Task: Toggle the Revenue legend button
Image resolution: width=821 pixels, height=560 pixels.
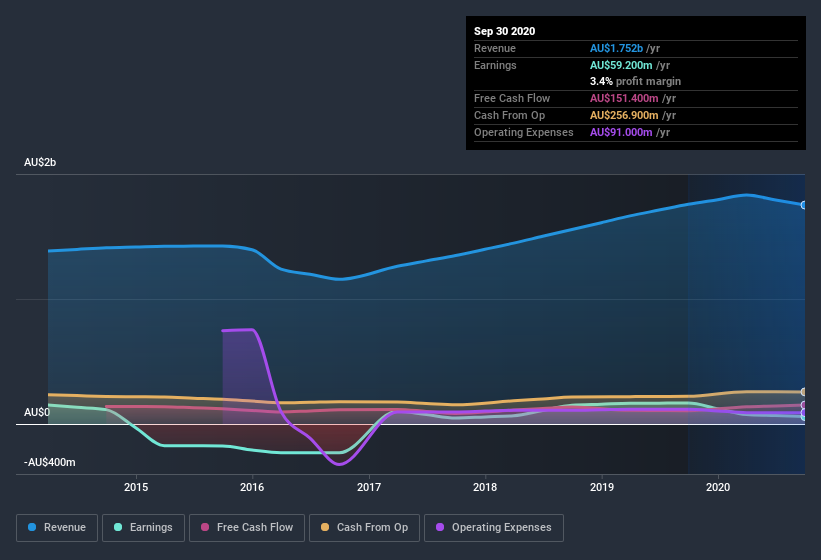Action: pyautogui.click(x=57, y=528)
